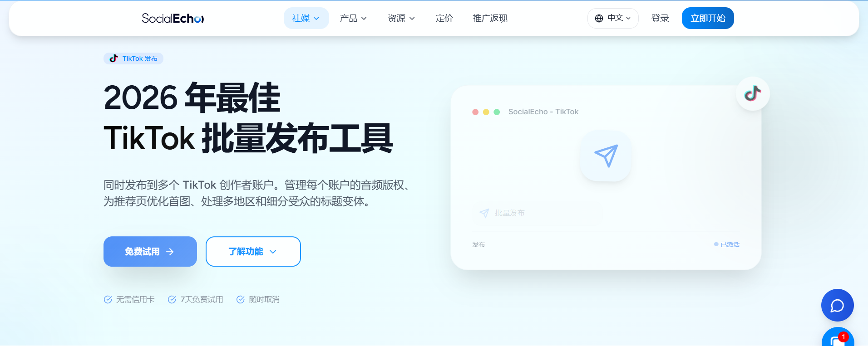Viewport: 868px width, 346px height.
Task: Open the 中文 language selector
Action: (x=613, y=18)
